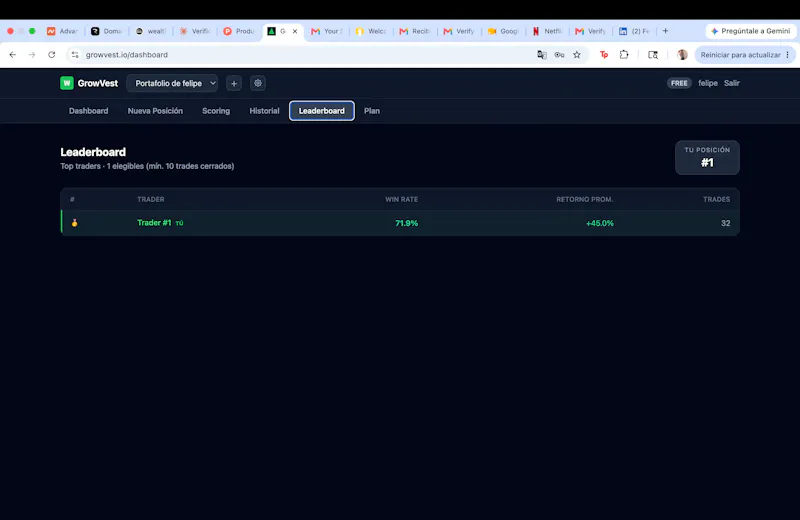This screenshot has height=520, width=800.
Task: Click the Tp extension icon
Action: 604,55
